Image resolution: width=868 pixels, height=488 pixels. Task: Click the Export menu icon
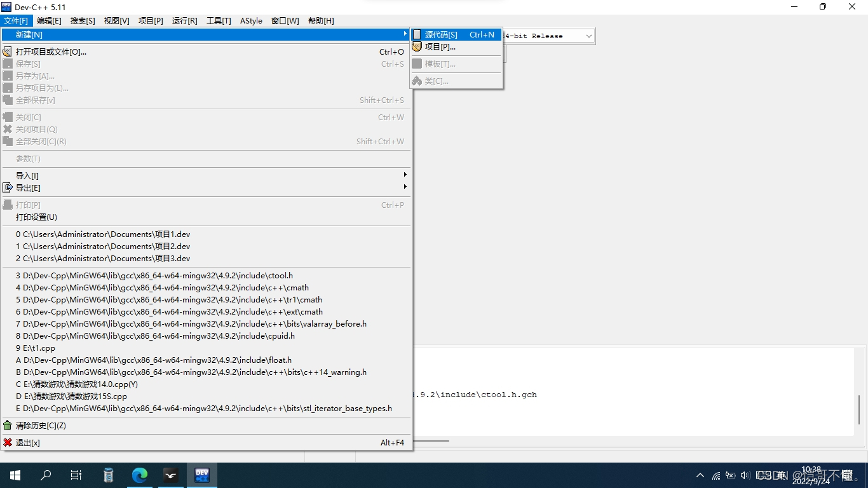pos(8,187)
